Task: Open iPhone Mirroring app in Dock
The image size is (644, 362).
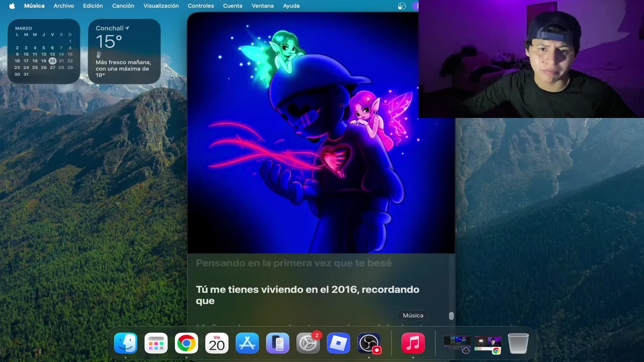Action: (x=278, y=344)
